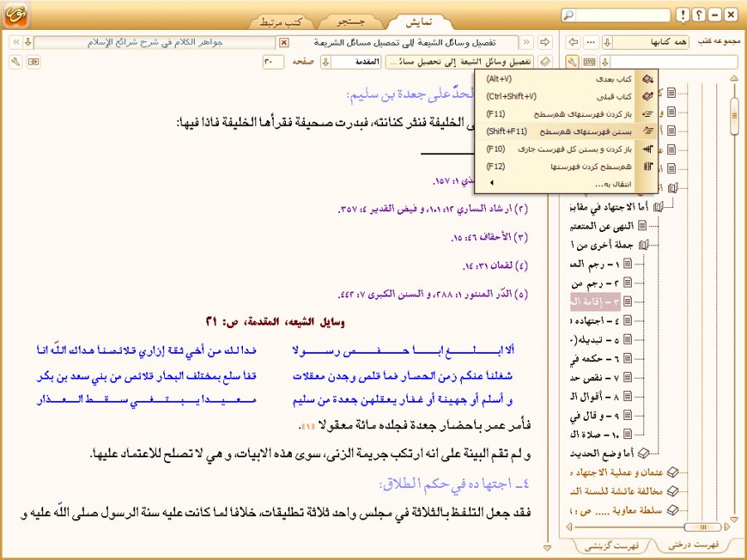Click the magnifier icon in the top search box
Screen dimensions: 747x560
point(569,15)
